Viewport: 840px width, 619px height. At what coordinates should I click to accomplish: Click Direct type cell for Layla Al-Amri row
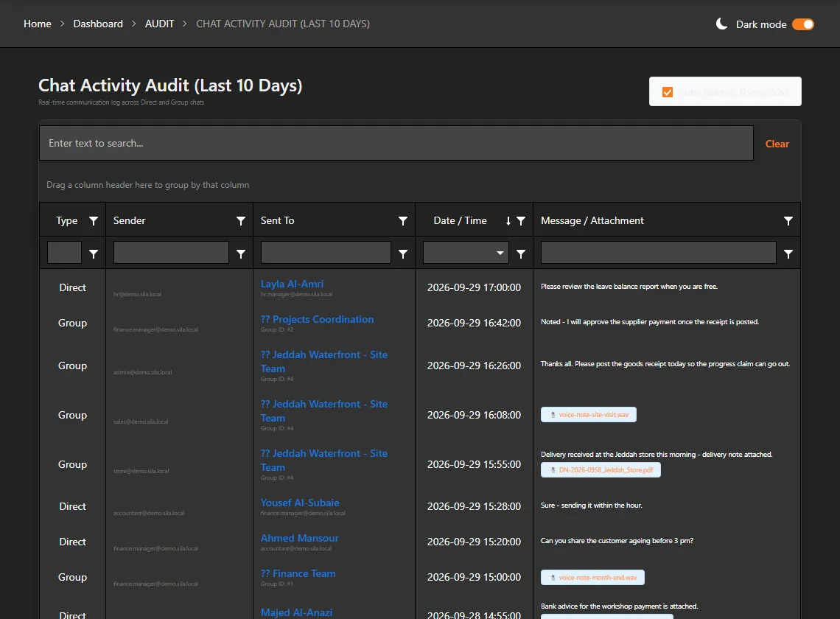pyautogui.click(x=72, y=287)
